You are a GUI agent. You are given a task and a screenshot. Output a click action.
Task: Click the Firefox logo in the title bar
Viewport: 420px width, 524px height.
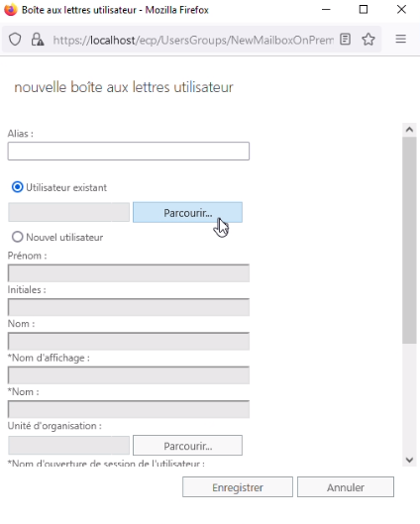coord(10,9)
